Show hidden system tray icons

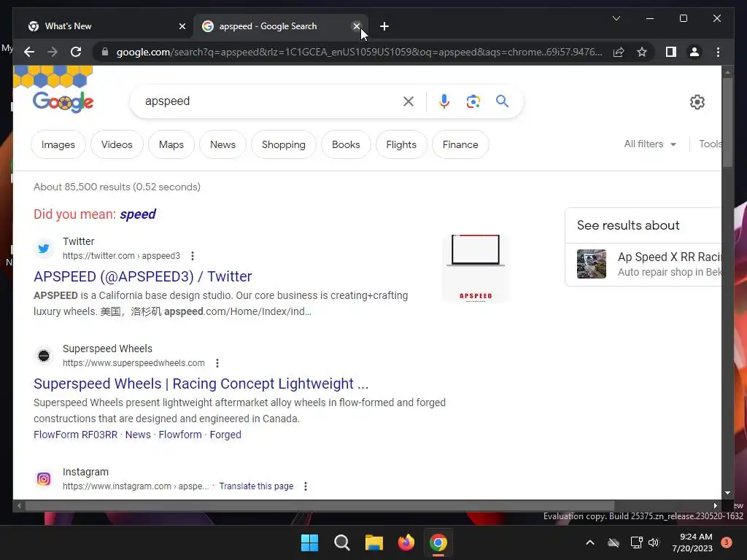click(x=589, y=542)
